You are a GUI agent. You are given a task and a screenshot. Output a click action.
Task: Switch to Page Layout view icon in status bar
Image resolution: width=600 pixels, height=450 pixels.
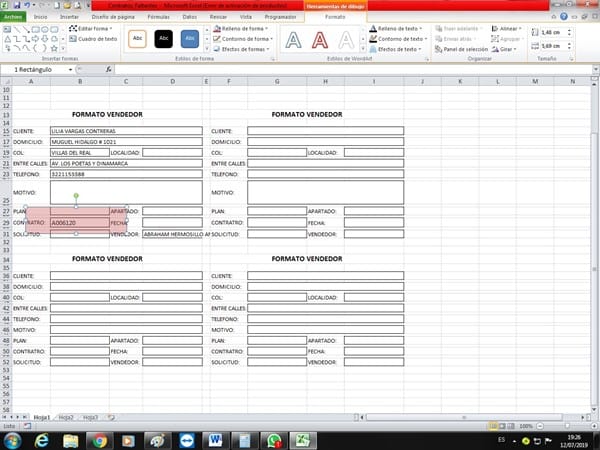click(x=502, y=426)
